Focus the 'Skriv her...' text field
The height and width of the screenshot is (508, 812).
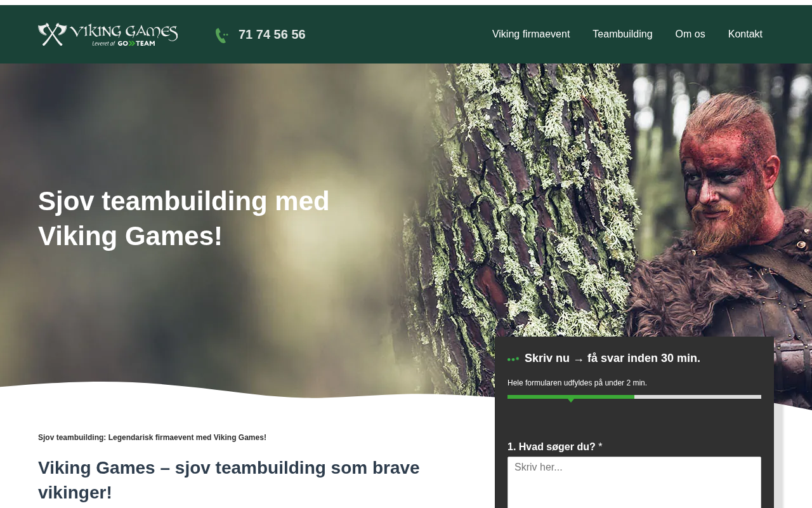(x=634, y=483)
